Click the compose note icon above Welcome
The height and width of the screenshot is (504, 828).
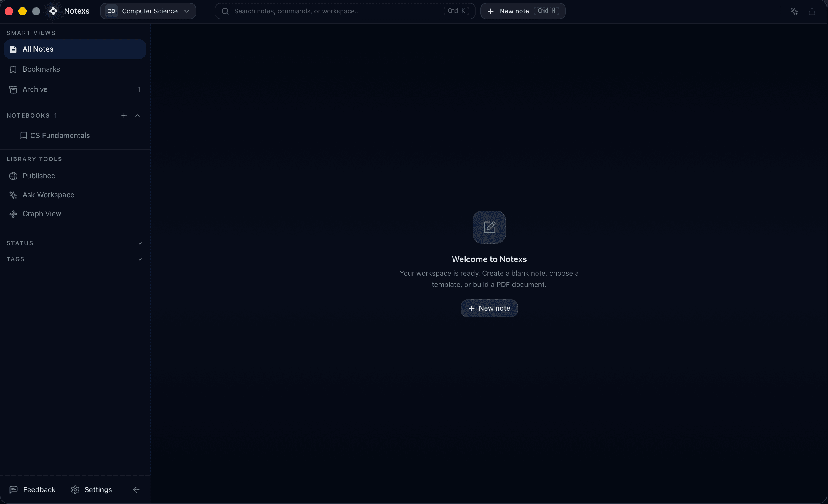point(489,227)
